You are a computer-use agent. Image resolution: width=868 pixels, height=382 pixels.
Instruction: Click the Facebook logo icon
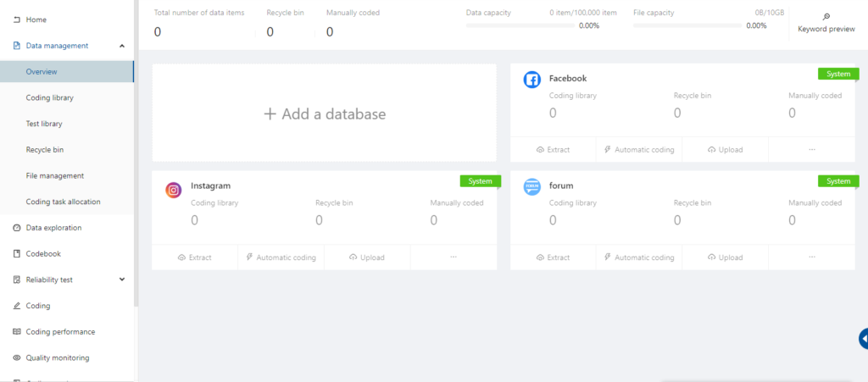pyautogui.click(x=532, y=80)
